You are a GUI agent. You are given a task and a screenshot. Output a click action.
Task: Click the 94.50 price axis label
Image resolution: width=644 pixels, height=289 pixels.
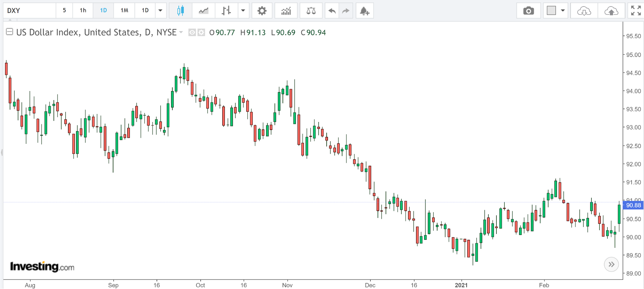(634, 73)
